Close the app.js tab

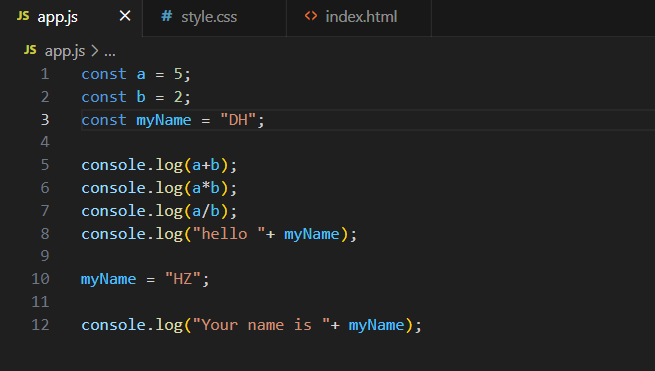125,16
